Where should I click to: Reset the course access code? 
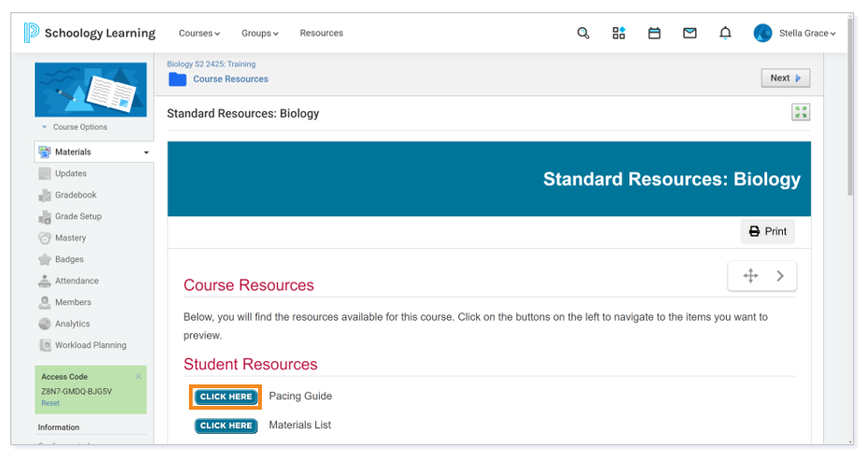click(50, 403)
